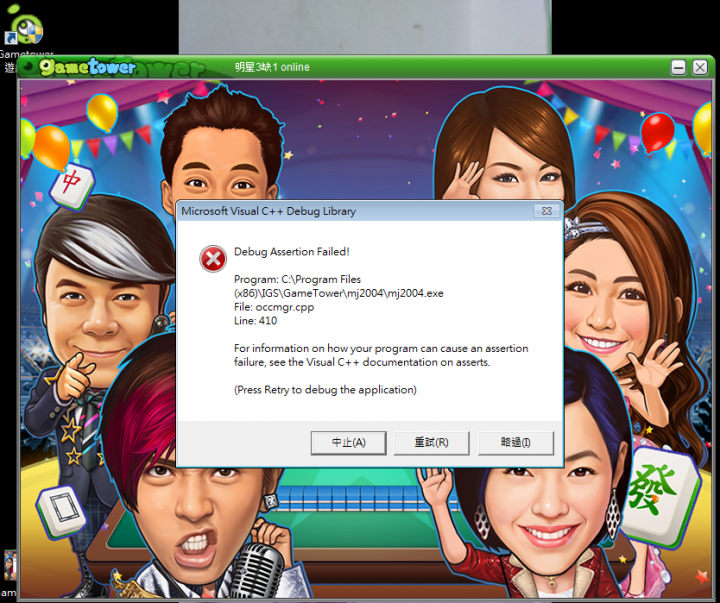The width and height of the screenshot is (720, 603).
Task: Click the 重試(R) retry button
Action: click(x=431, y=443)
